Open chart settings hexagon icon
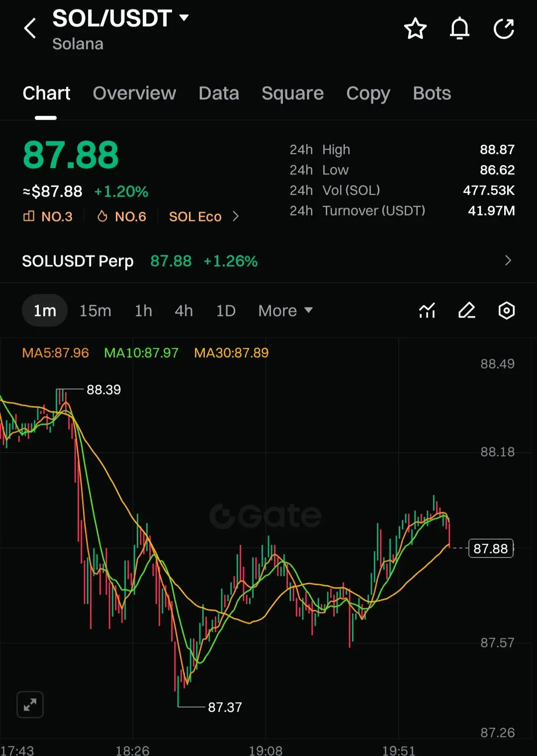Image resolution: width=537 pixels, height=756 pixels. (x=506, y=311)
